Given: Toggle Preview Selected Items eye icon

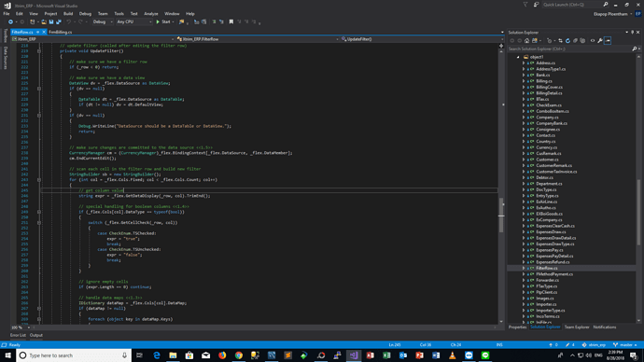Looking at the screenshot, I should (593, 41).
